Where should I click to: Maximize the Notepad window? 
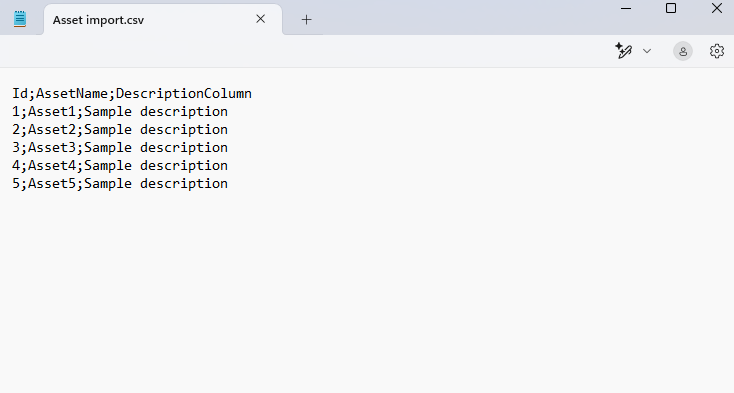click(671, 8)
